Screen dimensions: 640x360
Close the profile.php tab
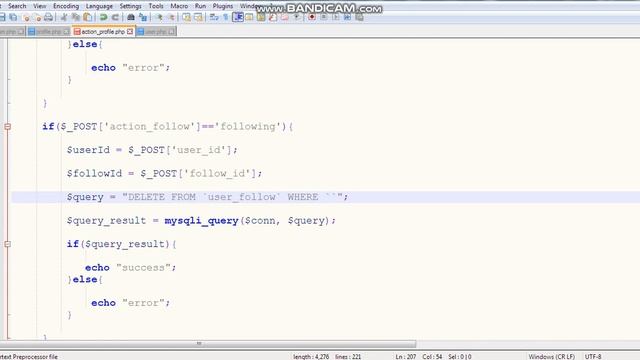pyautogui.click(x=66, y=31)
